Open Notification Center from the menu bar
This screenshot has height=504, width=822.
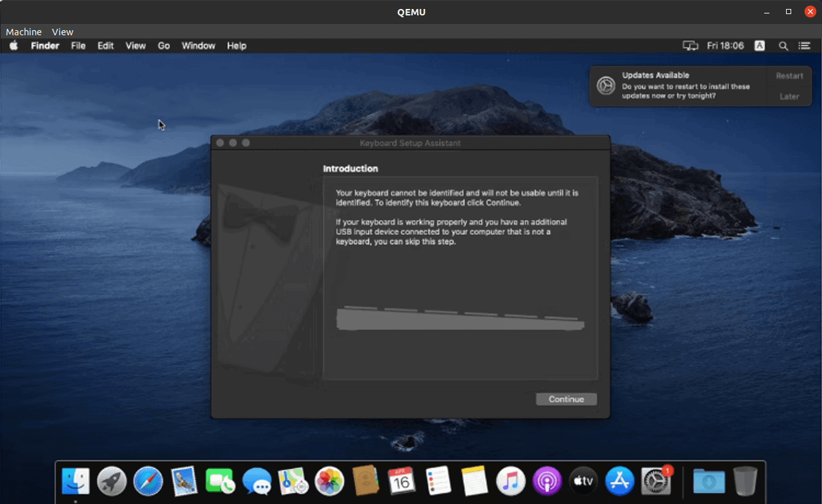tap(804, 46)
